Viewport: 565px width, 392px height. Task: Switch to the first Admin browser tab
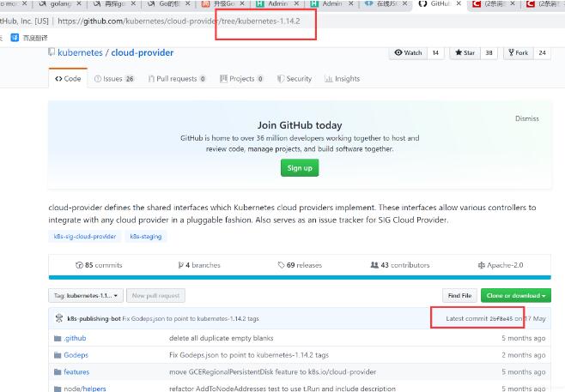(x=277, y=3)
